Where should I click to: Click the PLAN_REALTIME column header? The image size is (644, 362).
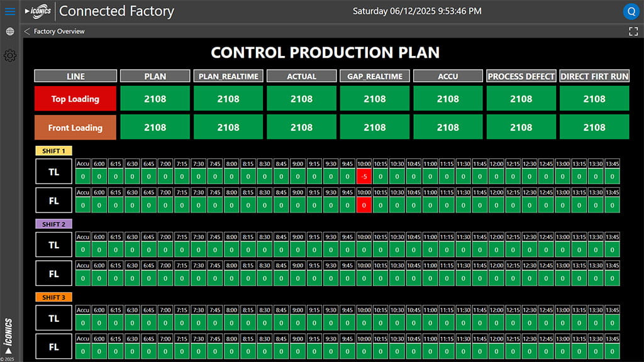click(228, 76)
